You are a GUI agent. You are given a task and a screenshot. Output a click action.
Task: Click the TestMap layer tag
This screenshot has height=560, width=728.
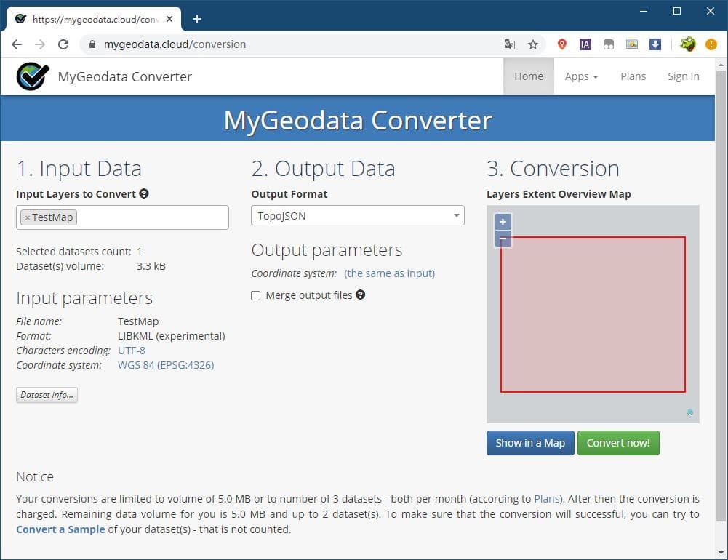[x=49, y=217]
